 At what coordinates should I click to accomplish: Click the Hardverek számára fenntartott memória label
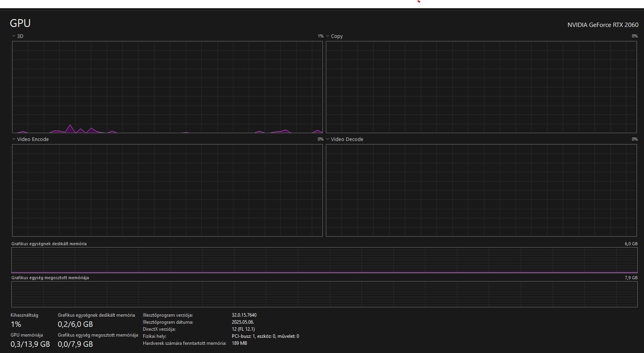pos(185,343)
